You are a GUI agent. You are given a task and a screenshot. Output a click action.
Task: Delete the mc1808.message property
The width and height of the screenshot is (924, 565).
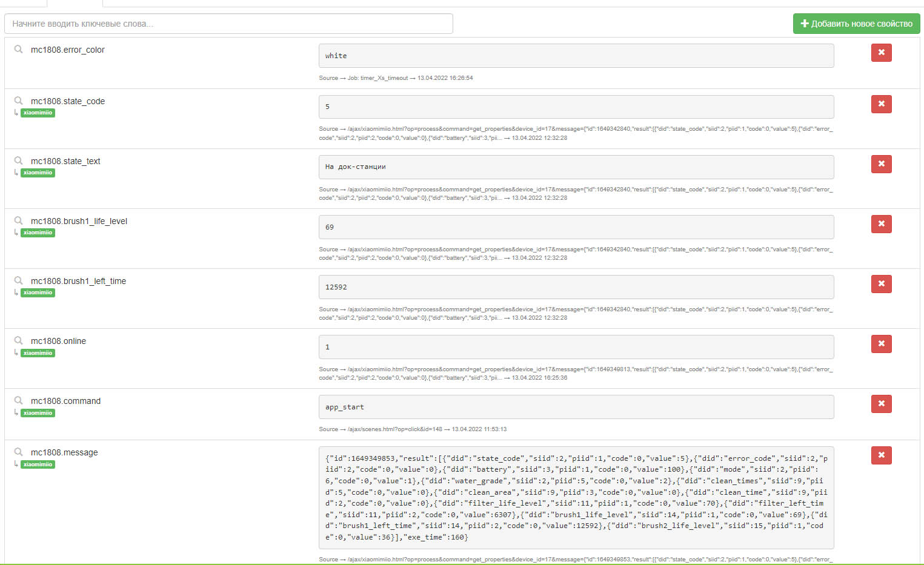(x=881, y=455)
